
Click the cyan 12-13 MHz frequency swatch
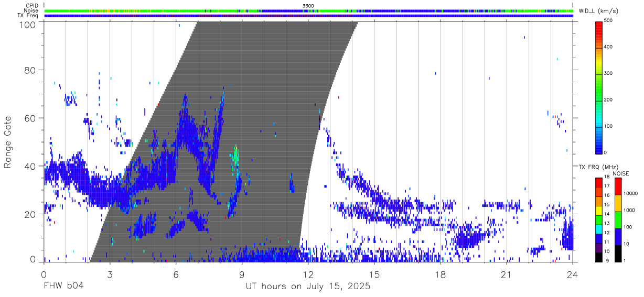coord(598,229)
